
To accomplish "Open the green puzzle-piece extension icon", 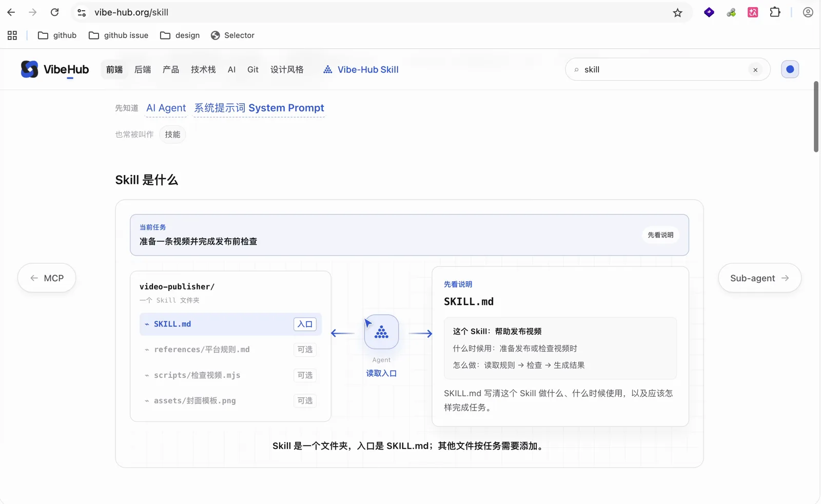I will [731, 12].
